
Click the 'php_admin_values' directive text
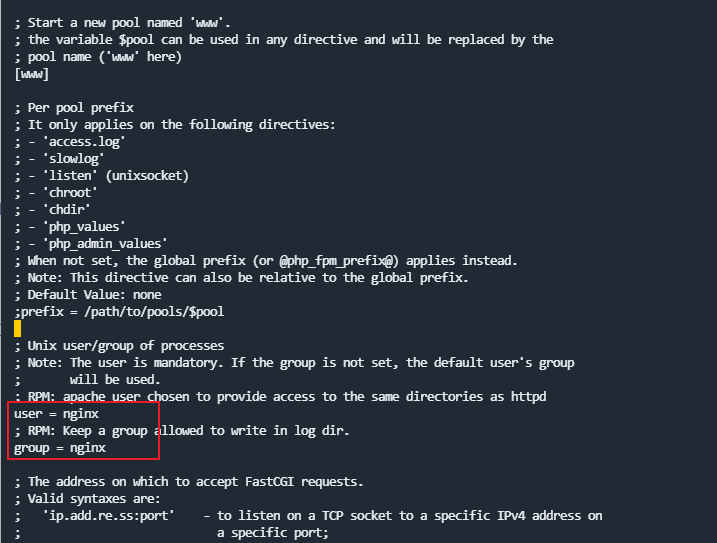105,243
